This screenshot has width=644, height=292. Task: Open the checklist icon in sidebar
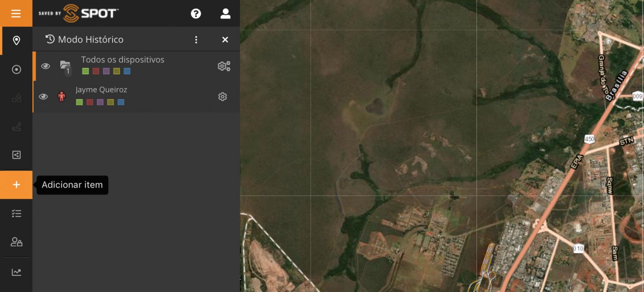pyautogui.click(x=16, y=213)
